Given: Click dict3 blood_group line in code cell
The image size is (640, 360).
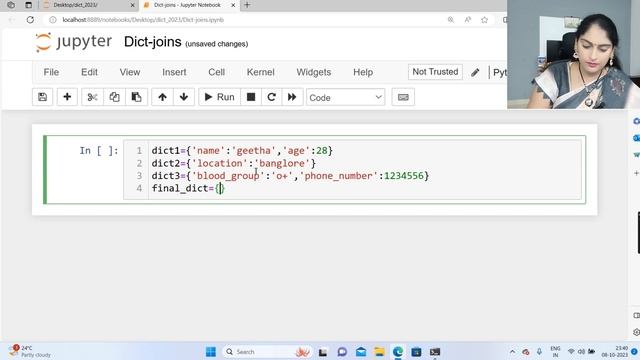Looking at the screenshot, I should tap(290, 176).
